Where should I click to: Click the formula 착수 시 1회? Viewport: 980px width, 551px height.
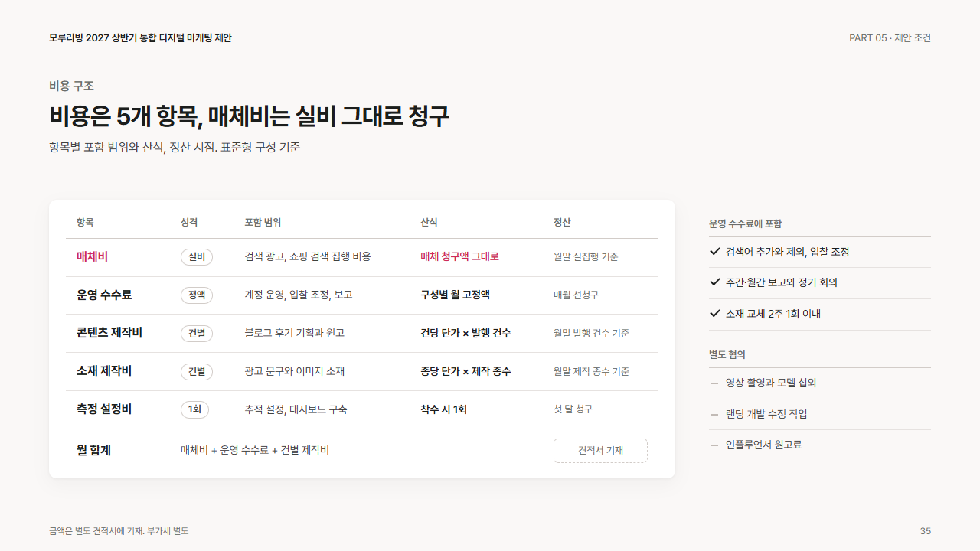point(443,409)
